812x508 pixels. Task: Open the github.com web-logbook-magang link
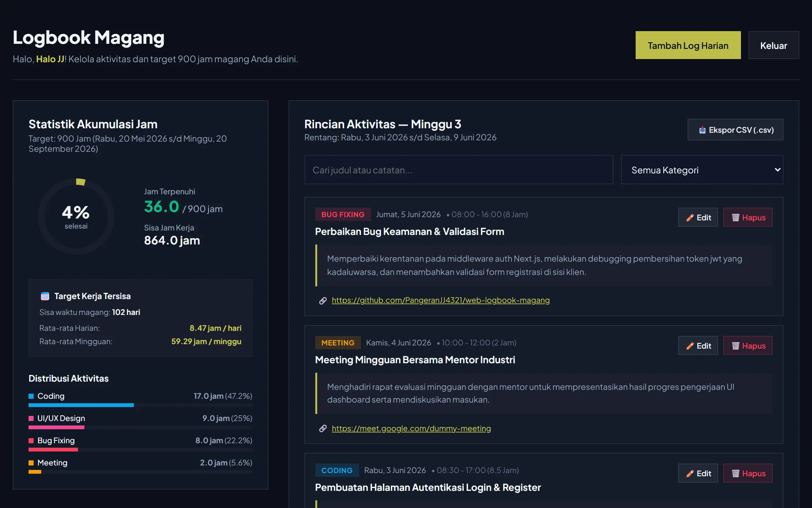click(441, 300)
